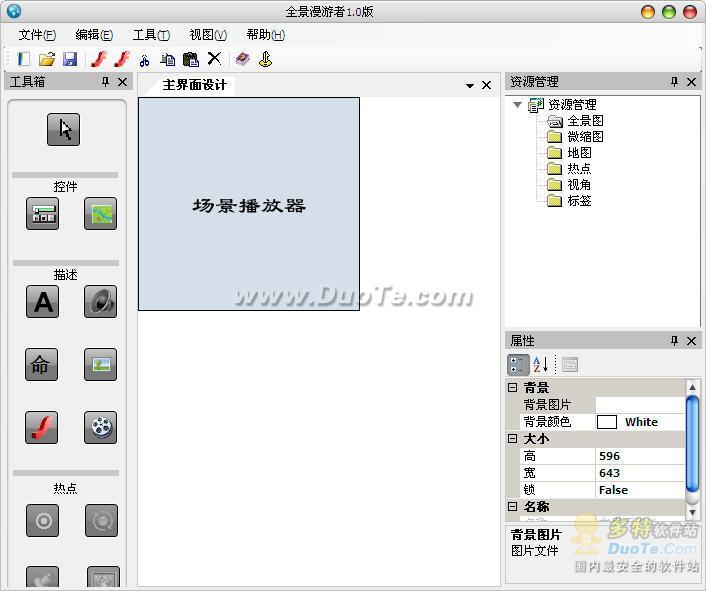This screenshot has height=591, width=706.
Task: Select the pointer arrow tool in toolbox
Action: point(63,130)
